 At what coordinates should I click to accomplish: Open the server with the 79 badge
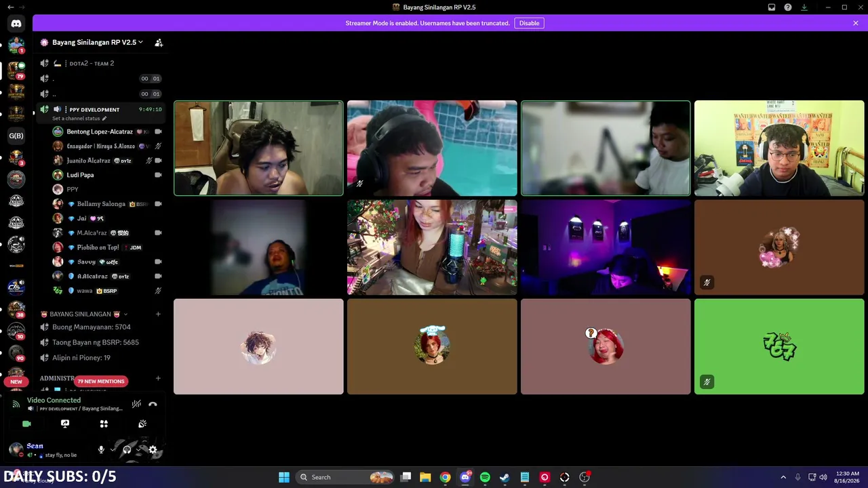click(16, 70)
